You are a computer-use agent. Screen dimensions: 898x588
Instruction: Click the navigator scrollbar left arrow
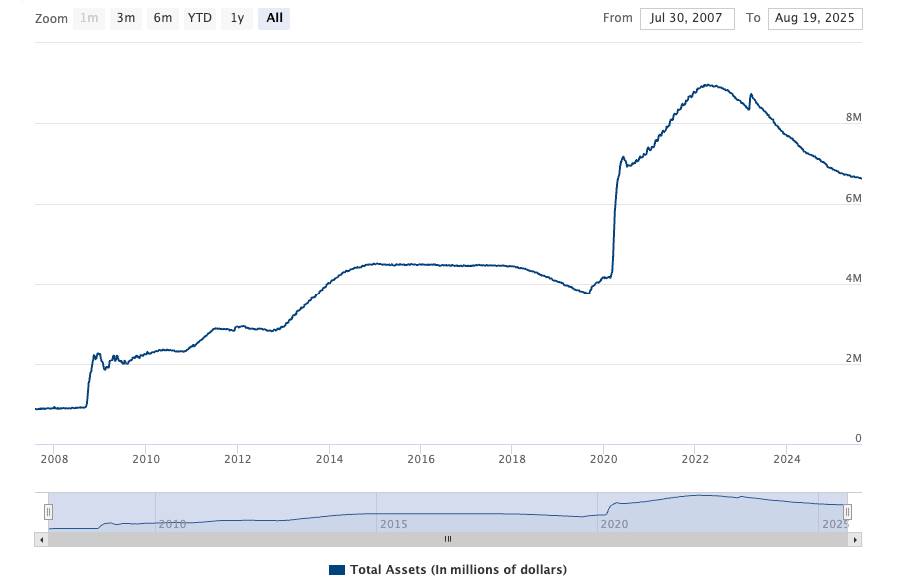coord(41,539)
